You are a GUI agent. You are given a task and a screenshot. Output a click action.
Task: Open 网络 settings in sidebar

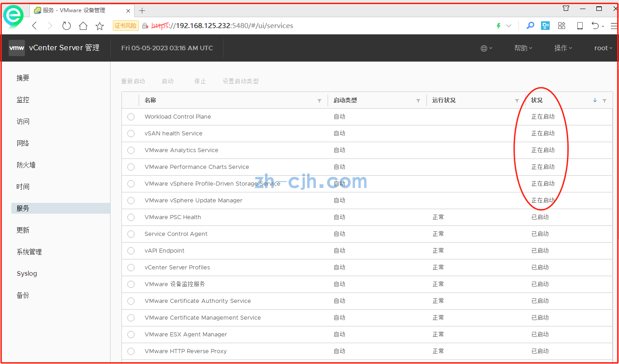(23, 143)
